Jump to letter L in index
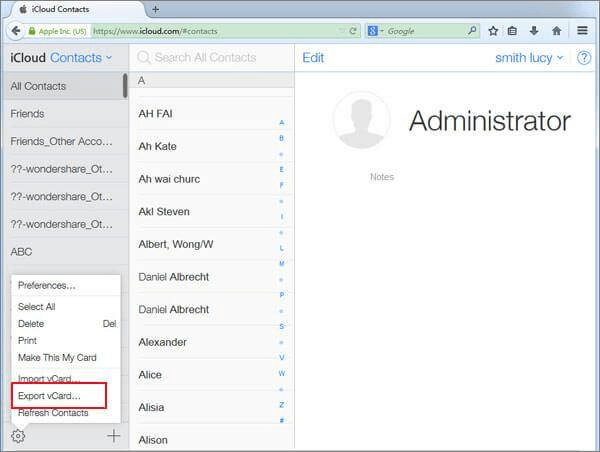The image size is (600, 452). (282, 248)
